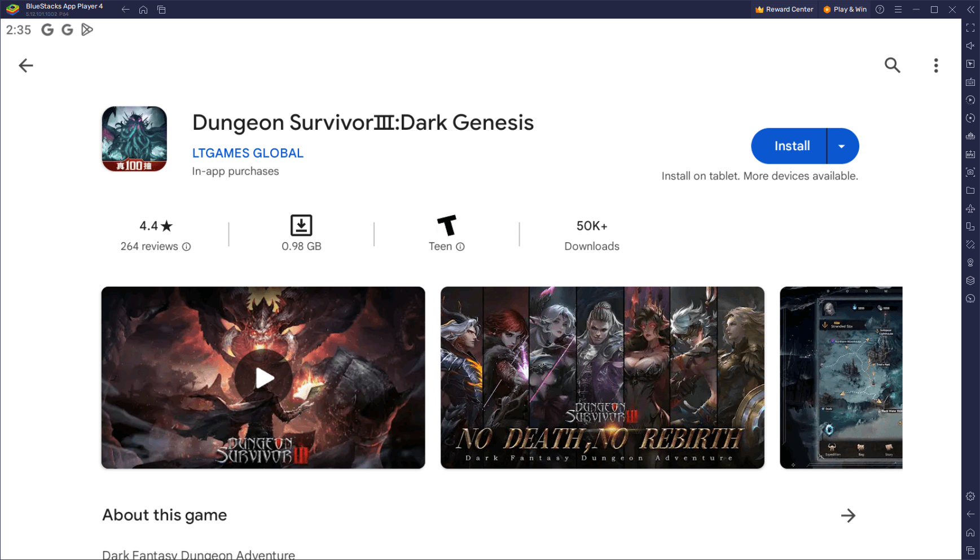The height and width of the screenshot is (560, 980).
Task: Rotate the screen via sidebar icon
Action: click(x=970, y=244)
